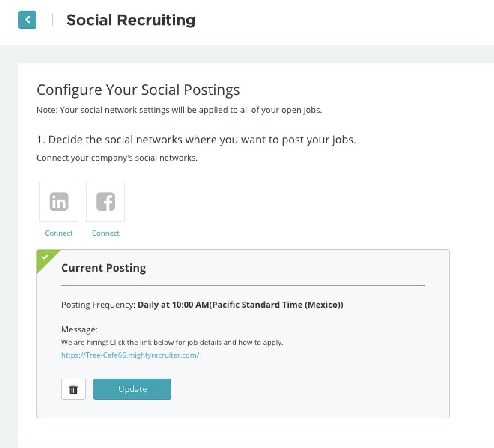Click the Posting Frequency: label
Image resolution: width=494 pixels, height=448 pixels.
click(x=98, y=305)
